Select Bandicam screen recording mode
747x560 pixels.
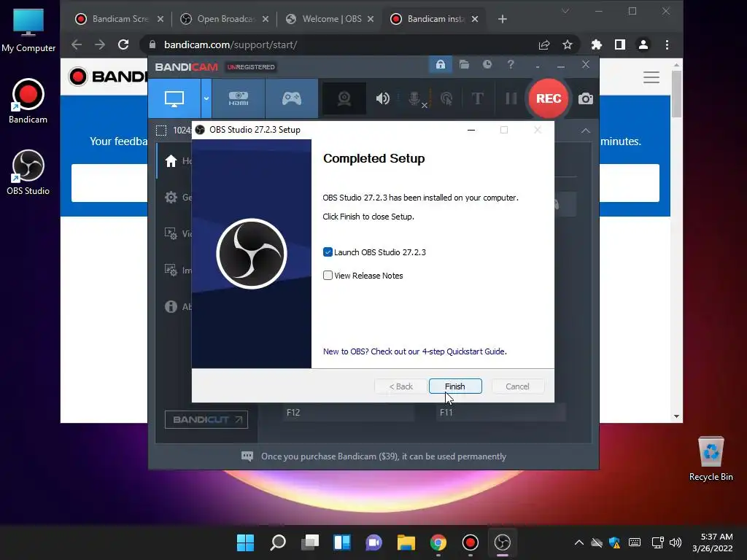pos(174,98)
